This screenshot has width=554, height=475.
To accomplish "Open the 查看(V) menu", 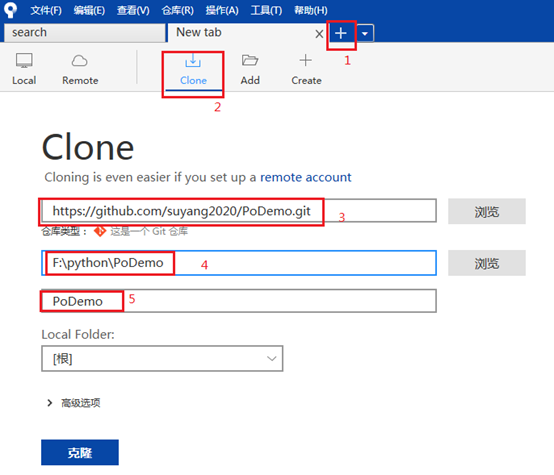I will click(x=133, y=10).
